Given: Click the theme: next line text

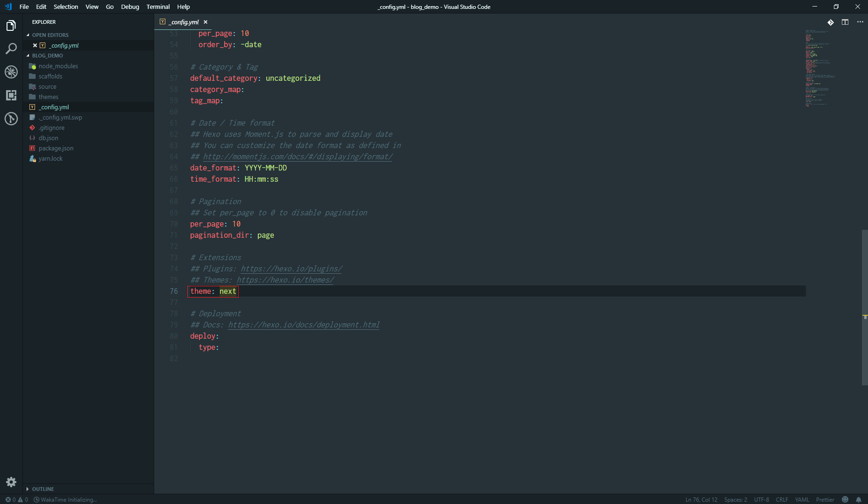Looking at the screenshot, I should click(x=213, y=291).
